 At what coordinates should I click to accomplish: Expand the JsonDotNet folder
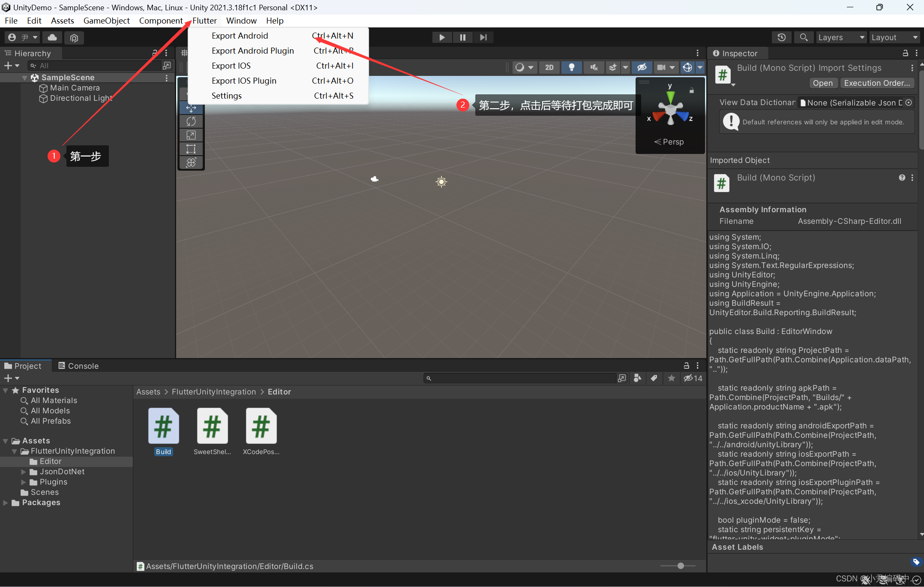24,472
